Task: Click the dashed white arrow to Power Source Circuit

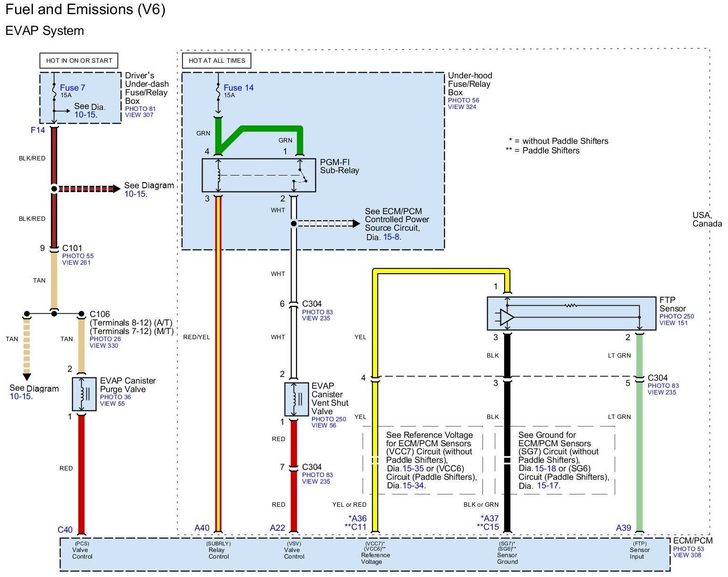Action: tap(327, 223)
